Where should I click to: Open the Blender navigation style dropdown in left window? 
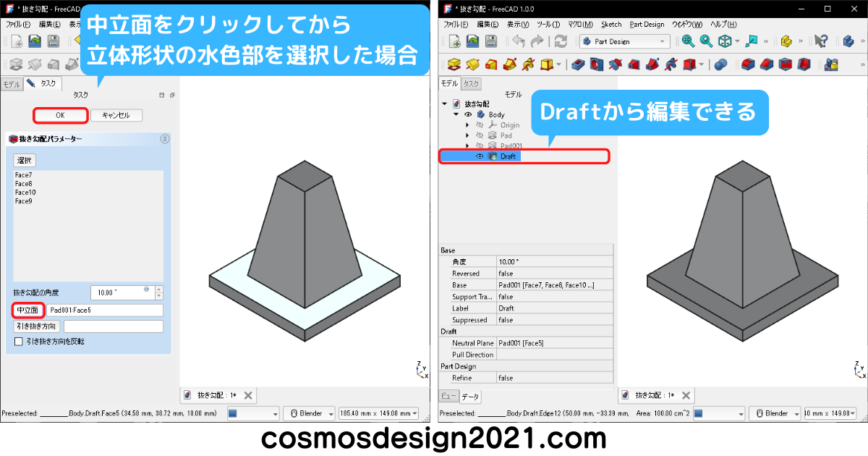[x=307, y=413]
